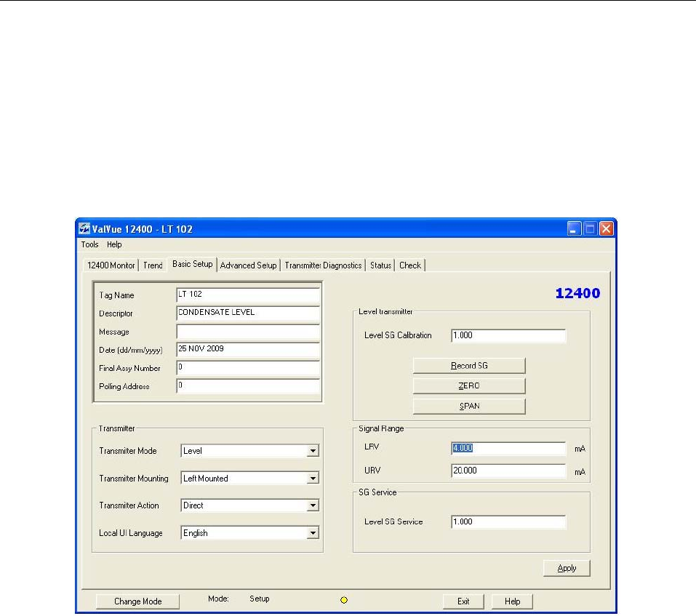696x616 pixels.
Task: Click the Level SG Service field
Action: pos(508,522)
